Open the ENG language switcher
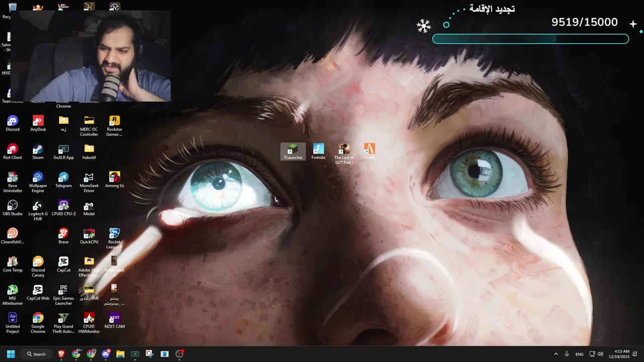Viewport: 644px width, 362px height. click(x=580, y=354)
